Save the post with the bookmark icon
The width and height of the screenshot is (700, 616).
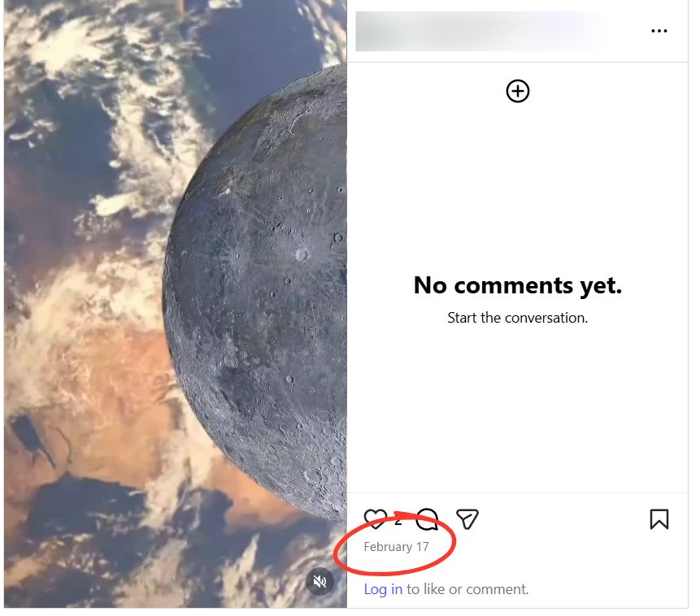pos(659,519)
